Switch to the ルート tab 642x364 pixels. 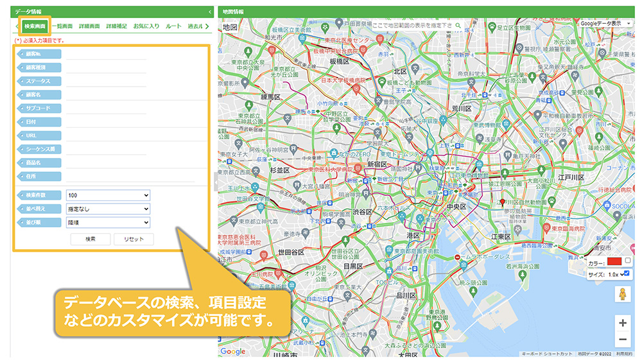point(173,26)
